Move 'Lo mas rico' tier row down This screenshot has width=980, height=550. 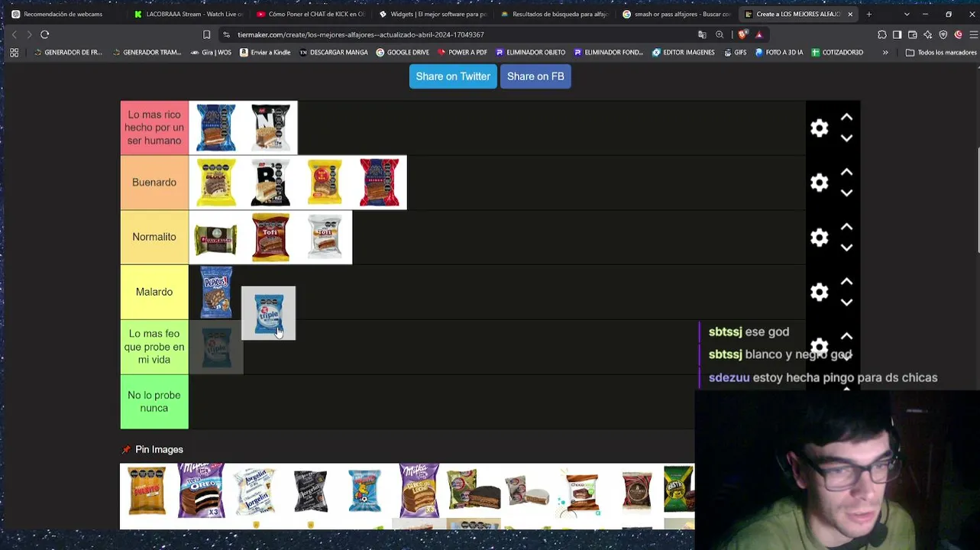(x=846, y=138)
